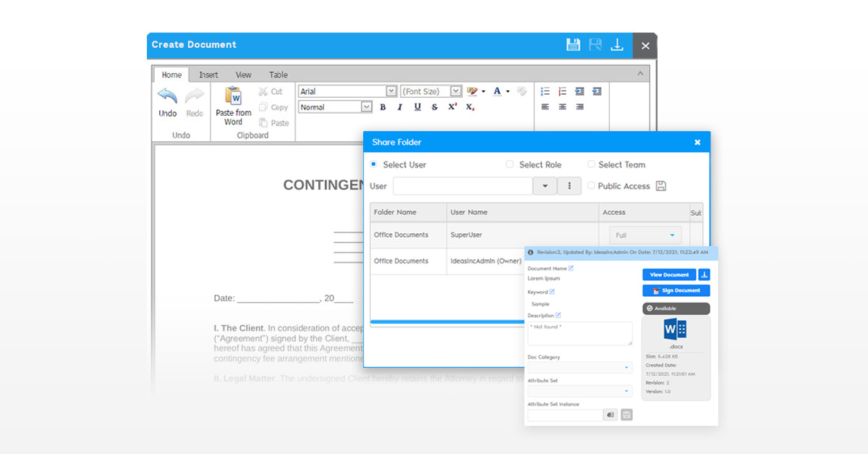This screenshot has width=868, height=454.
Task: Switch to the Home ribbon tab
Action: pos(171,75)
